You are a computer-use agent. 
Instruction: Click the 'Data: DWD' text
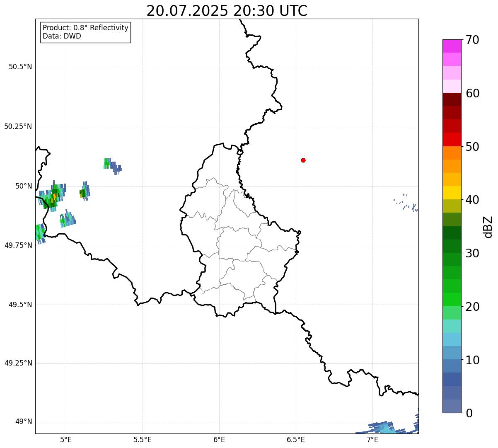tap(62, 36)
